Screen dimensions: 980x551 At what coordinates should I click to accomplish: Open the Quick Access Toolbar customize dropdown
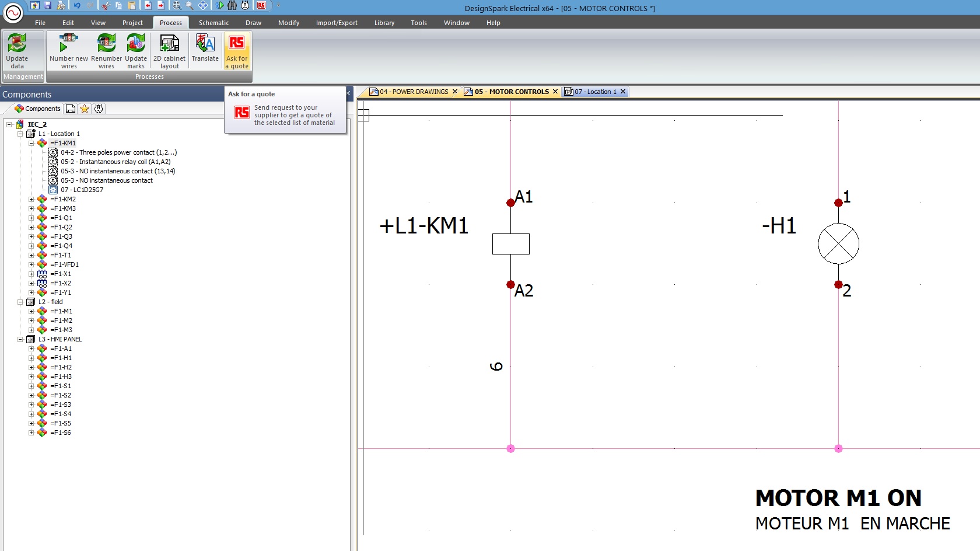pos(278,5)
